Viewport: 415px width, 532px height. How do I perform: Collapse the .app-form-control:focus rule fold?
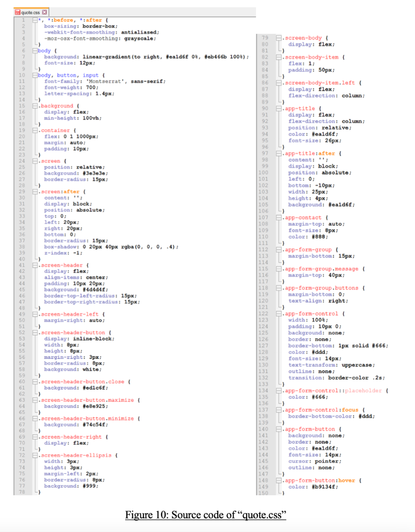(x=278, y=410)
